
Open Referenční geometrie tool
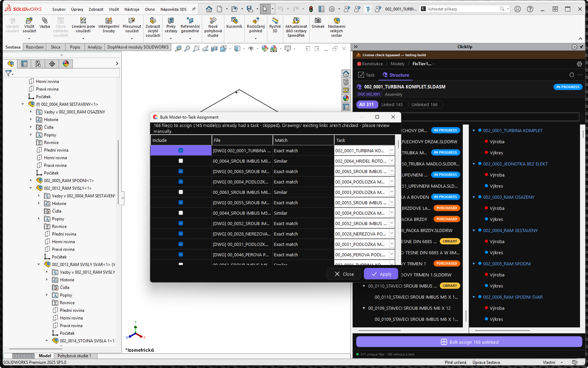[190, 25]
